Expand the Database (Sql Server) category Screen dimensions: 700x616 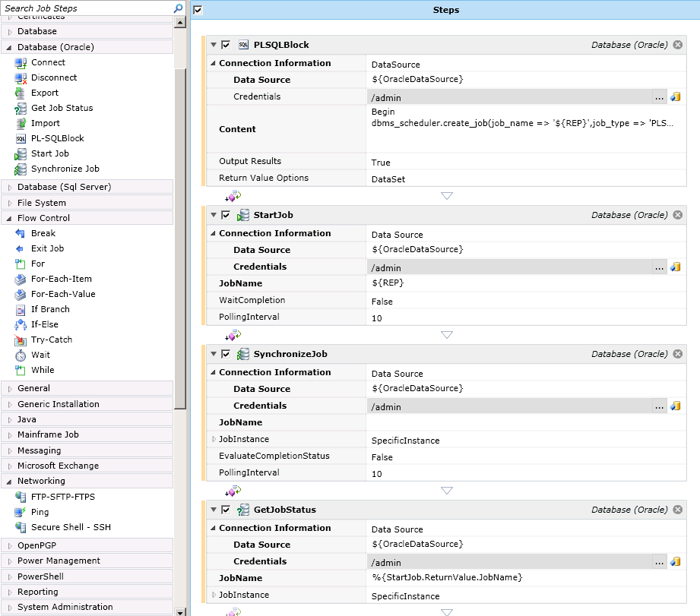tap(10, 188)
